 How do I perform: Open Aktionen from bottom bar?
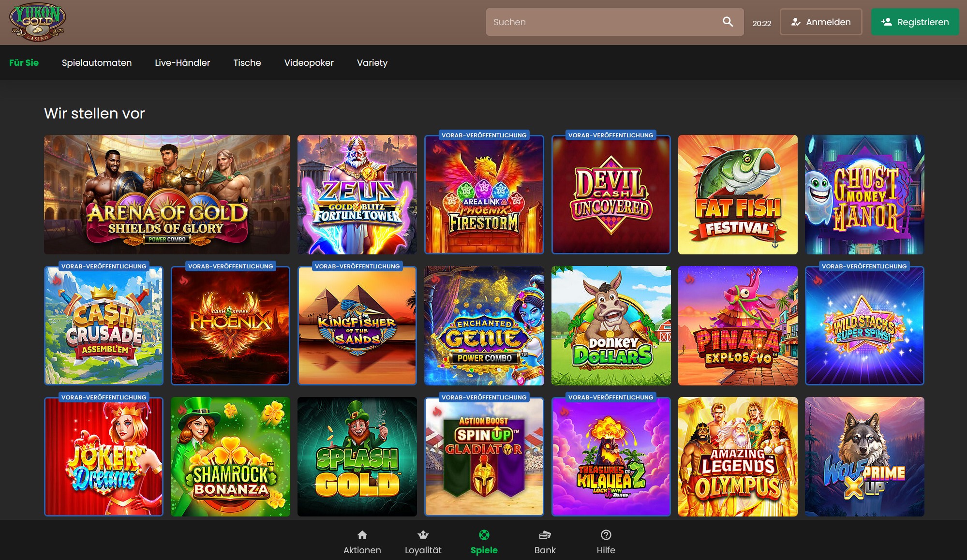click(362, 542)
